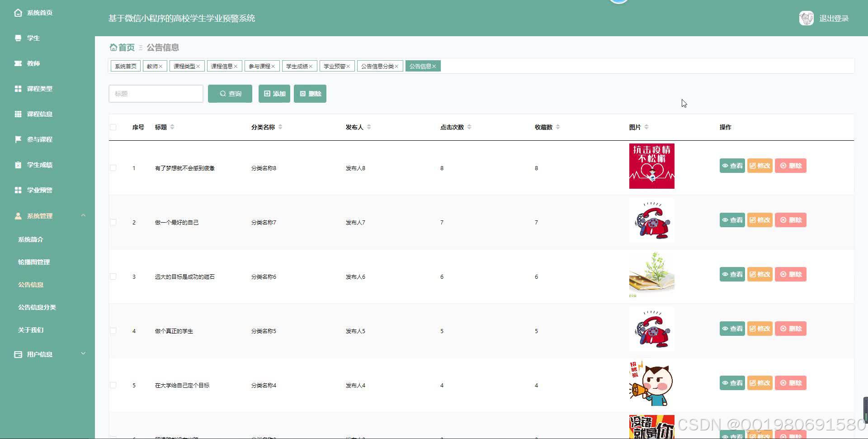This screenshot has height=439, width=868.
Task: Close the 教师 tab with its x icon
Action: tap(160, 67)
